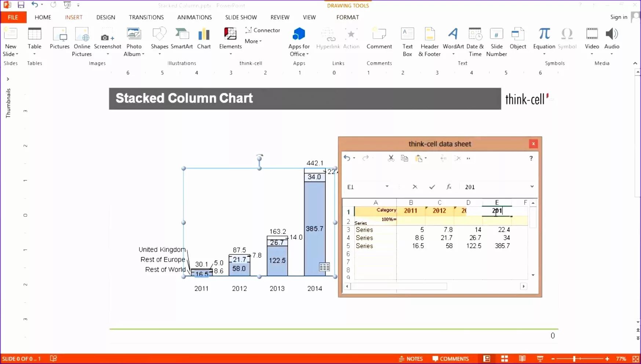The image size is (641, 364).
Task: Cut selection in think-cell data sheet
Action: [x=391, y=158]
